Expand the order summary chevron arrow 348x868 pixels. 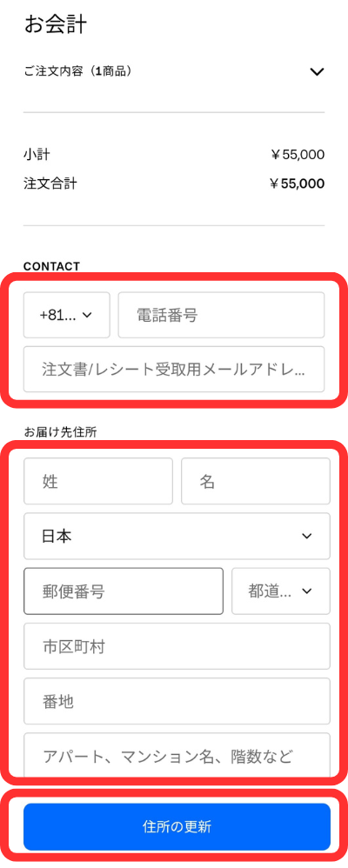coord(317,71)
